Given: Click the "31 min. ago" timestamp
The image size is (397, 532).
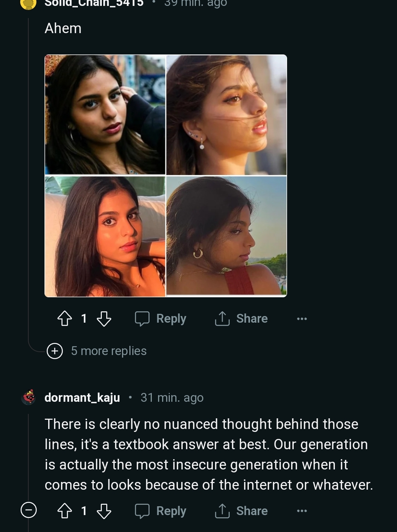Looking at the screenshot, I should tap(172, 398).
